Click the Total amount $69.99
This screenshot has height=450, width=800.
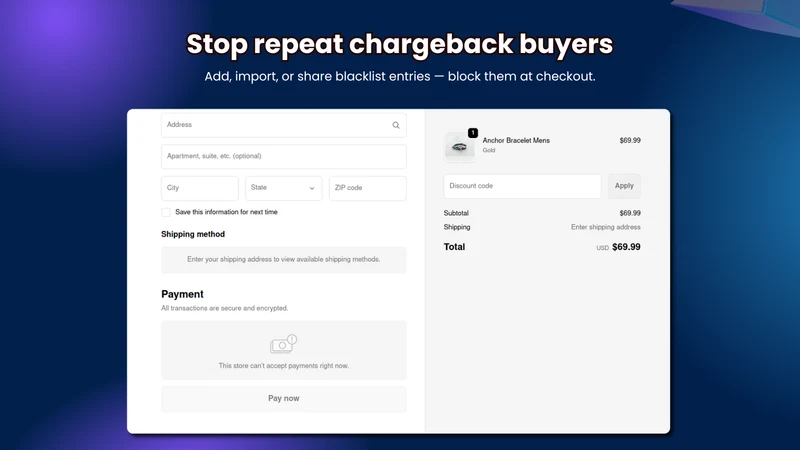[x=626, y=247]
